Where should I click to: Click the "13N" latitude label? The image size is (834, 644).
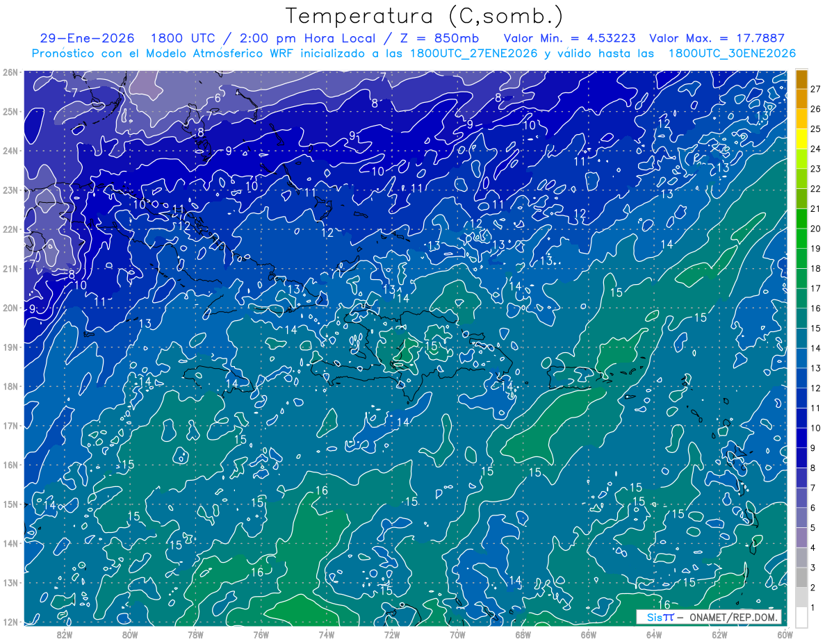point(10,582)
